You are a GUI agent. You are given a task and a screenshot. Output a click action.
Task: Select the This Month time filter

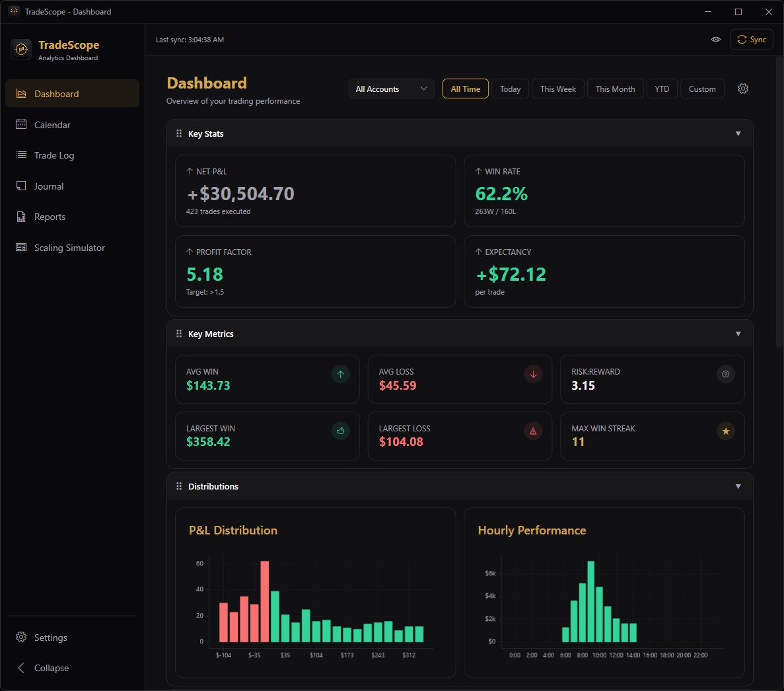pyautogui.click(x=615, y=88)
